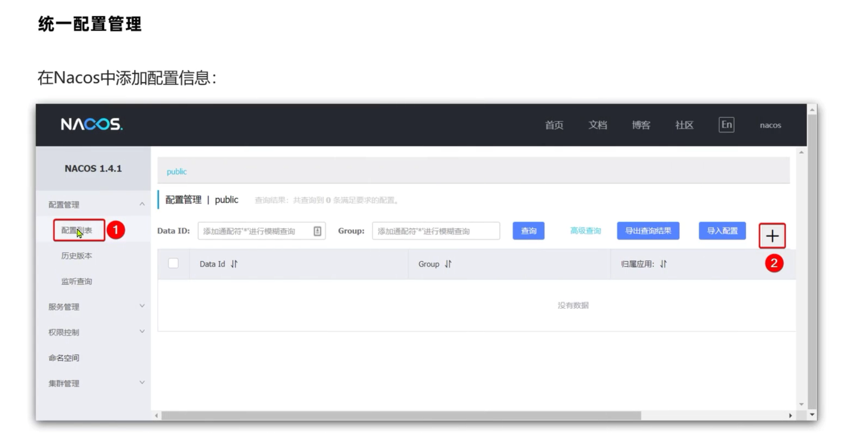The image size is (868, 445).
Task: Click the 查询 search button
Action: (528, 231)
